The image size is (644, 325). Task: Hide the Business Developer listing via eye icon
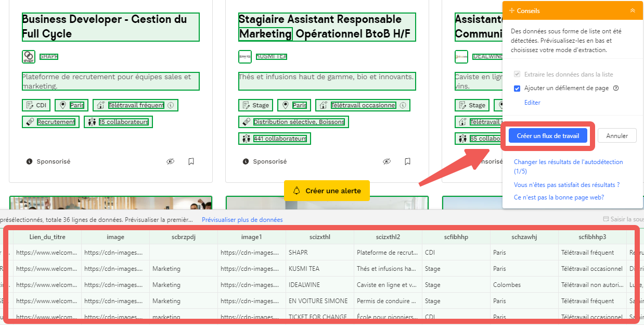tap(171, 161)
